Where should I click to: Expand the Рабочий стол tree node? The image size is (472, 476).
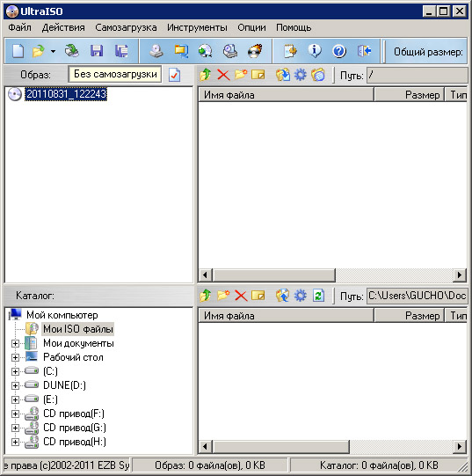(x=15, y=357)
